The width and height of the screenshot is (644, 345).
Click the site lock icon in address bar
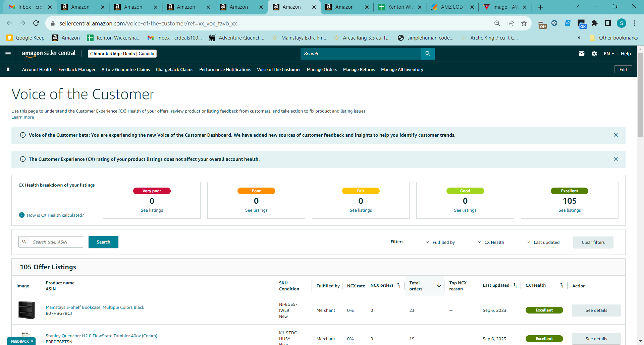53,23
